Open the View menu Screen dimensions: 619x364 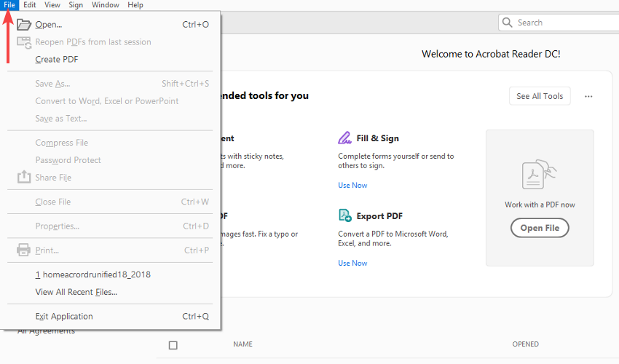52,5
